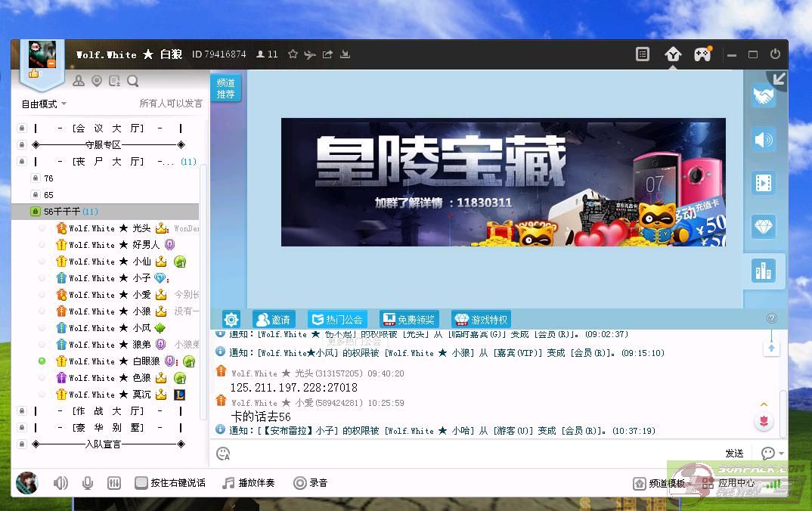Open the emoji picker in chat input
The width and height of the screenshot is (812, 511).
(223, 454)
